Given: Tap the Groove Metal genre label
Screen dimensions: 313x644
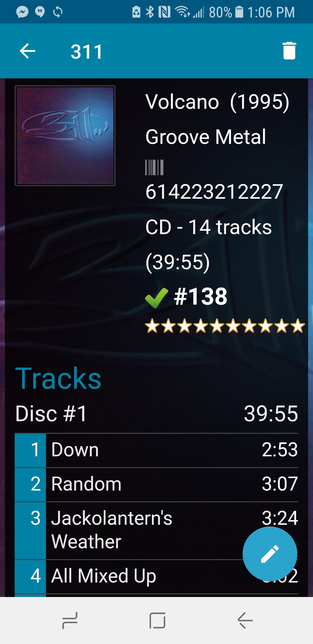Looking at the screenshot, I should pyautogui.click(x=206, y=137).
